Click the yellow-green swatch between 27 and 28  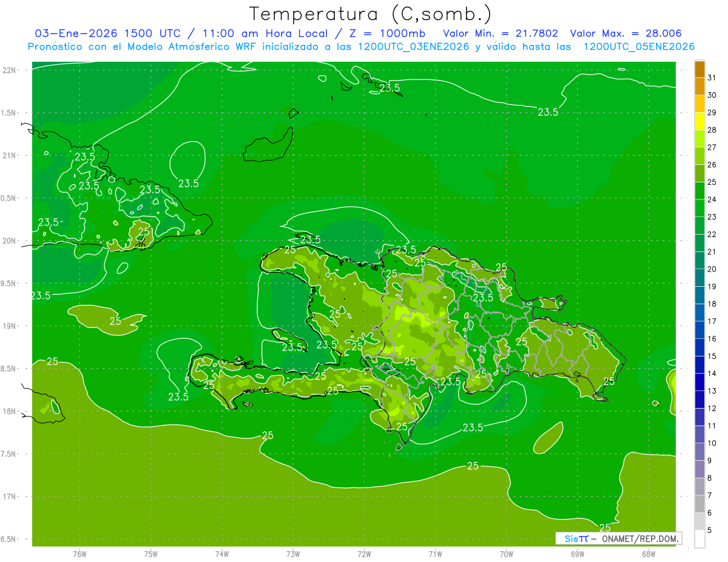[700, 139]
